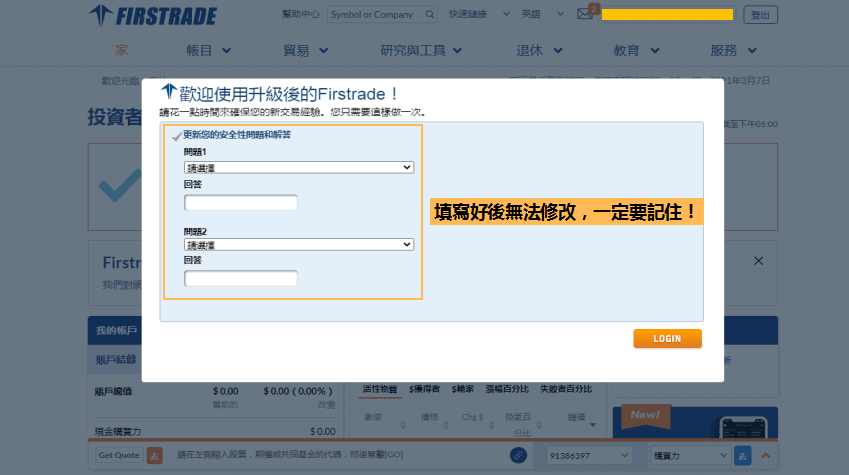Image resolution: width=849 pixels, height=475 pixels.
Task: Click the 我的帳戶 my account header
Action: coord(116,330)
